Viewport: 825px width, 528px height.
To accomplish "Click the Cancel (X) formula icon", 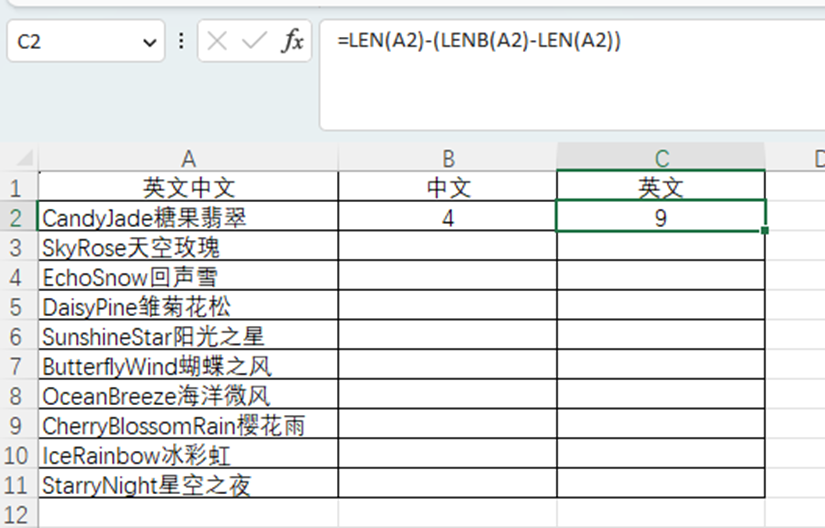I will point(217,41).
